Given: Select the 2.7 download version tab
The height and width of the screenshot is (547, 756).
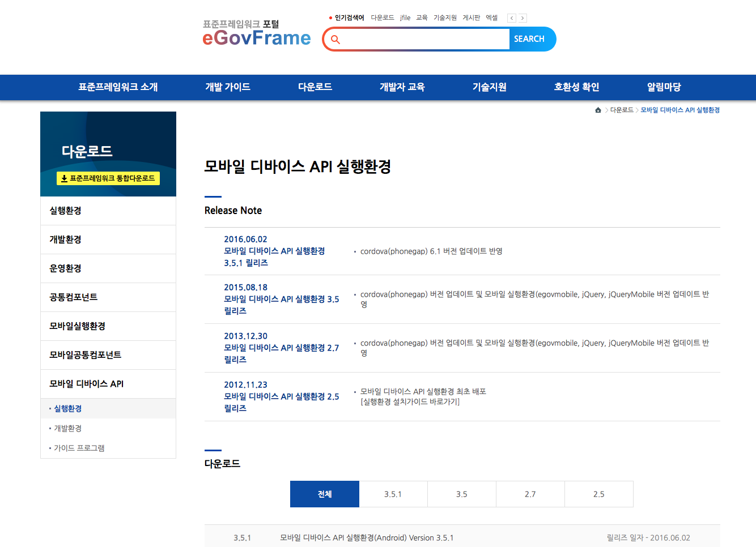Looking at the screenshot, I should click(x=530, y=494).
